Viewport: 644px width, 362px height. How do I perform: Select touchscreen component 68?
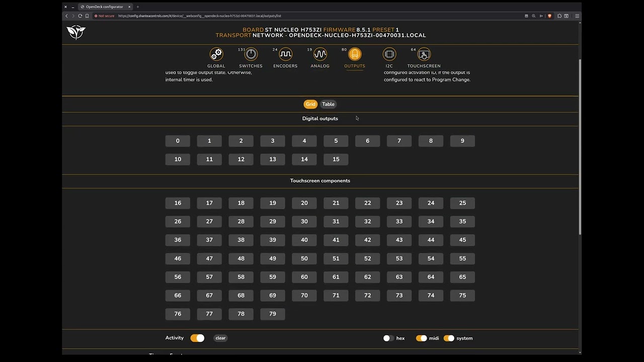241,295
